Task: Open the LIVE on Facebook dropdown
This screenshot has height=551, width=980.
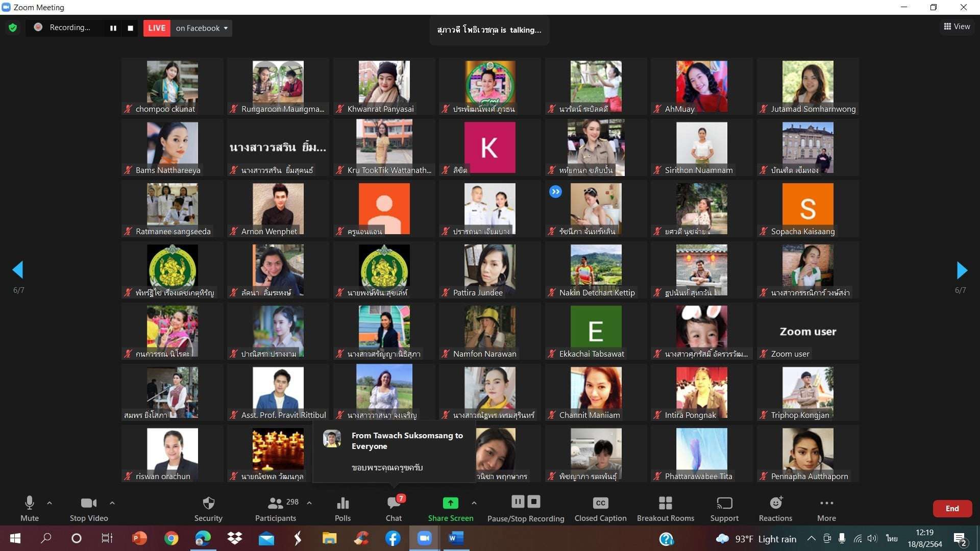Action: (x=202, y=28)
